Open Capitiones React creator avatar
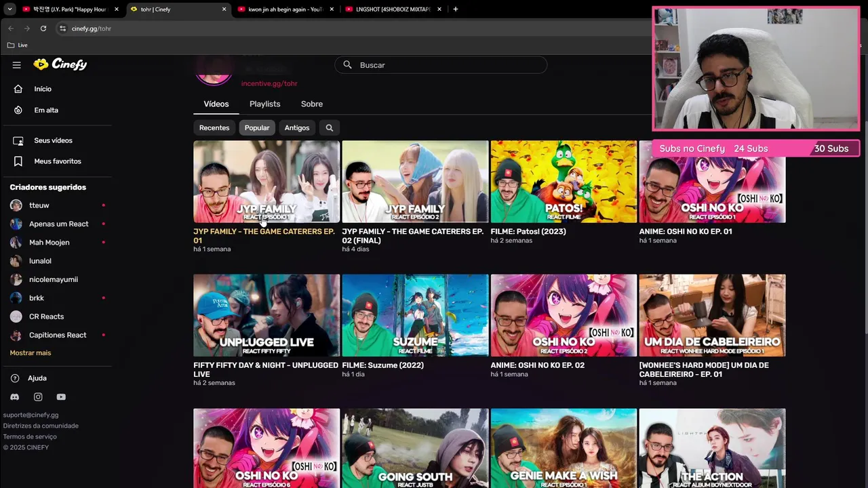Viewport: 868px width, 488px height. [x=16, y=335]
